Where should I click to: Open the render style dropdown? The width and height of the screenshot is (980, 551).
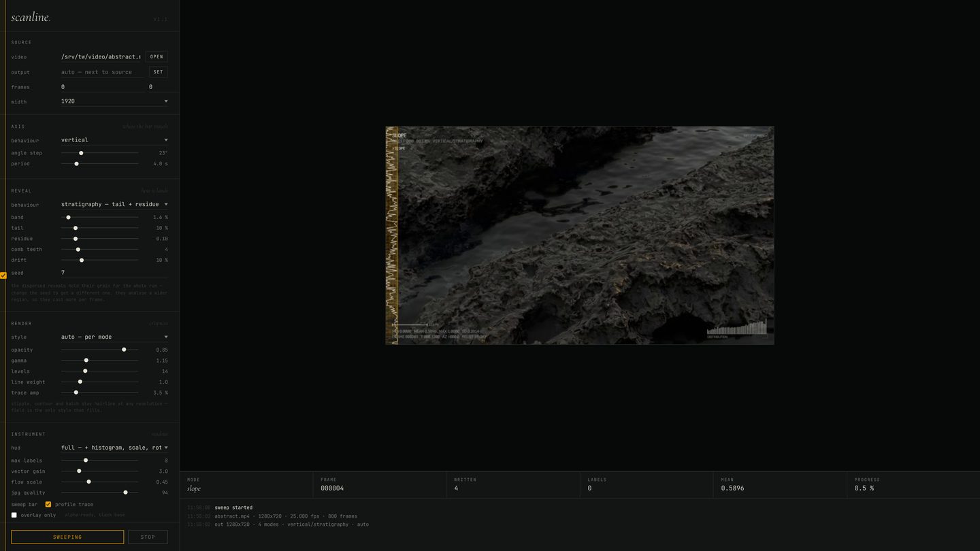click(114, 337)
